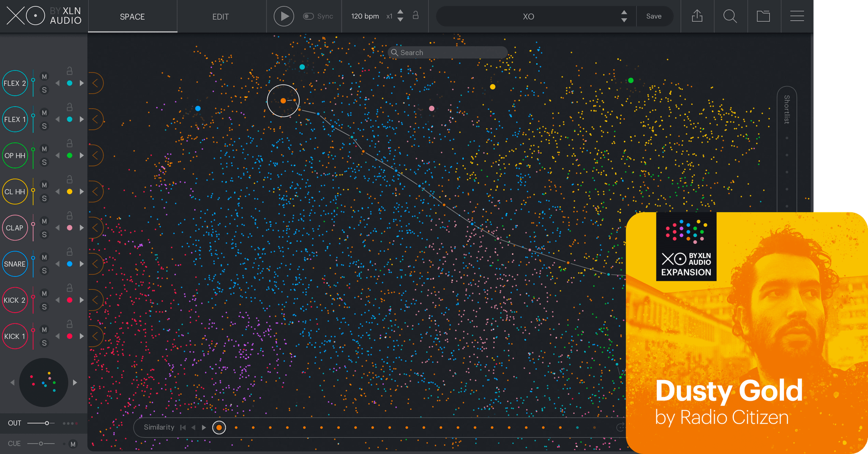Mute the KICK 2 channel
The height and width of the screenshot is (454, 868).
click(x=44, y=294)
